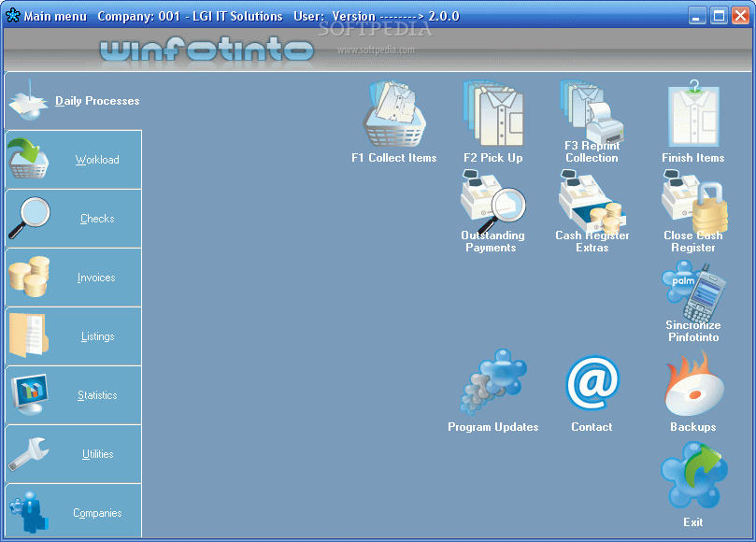Open Outstanding Payments magnifier register icon
Screen dimensions: 756x542
pyautogui.click(x=492, y=202)
